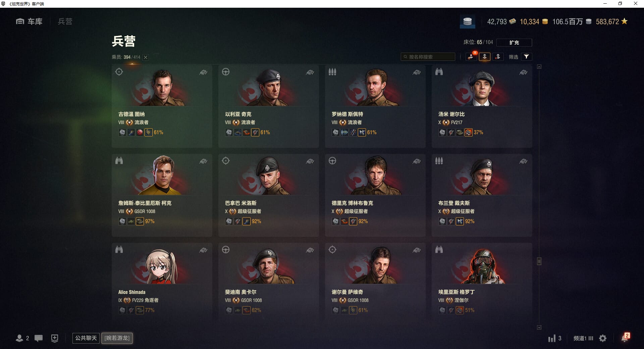Image resolution: width=644 pixels, height=349 pixels.
Task: Switch to the 兵营 barracks tab
Action: [x=65, y=21]
